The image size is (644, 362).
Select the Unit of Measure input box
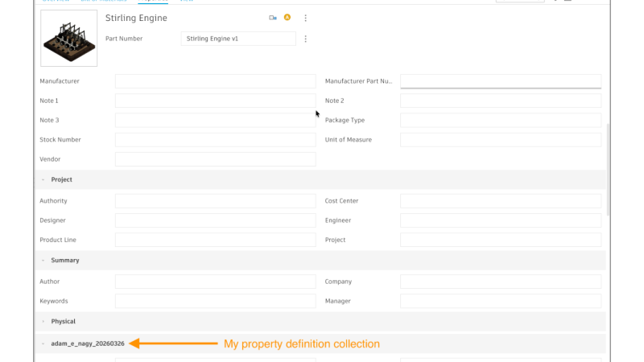pos(501,139)
